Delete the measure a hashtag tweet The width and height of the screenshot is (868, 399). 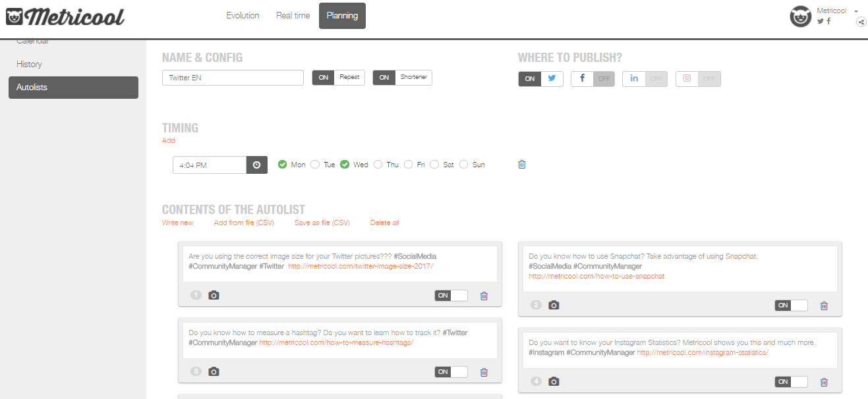[484, 372]
